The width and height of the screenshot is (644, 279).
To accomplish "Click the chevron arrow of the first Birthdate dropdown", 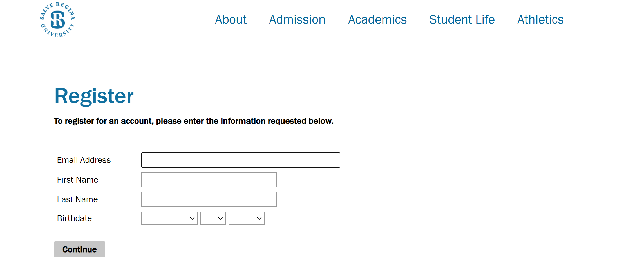I will pyautogui.click(x=192, y=218).
